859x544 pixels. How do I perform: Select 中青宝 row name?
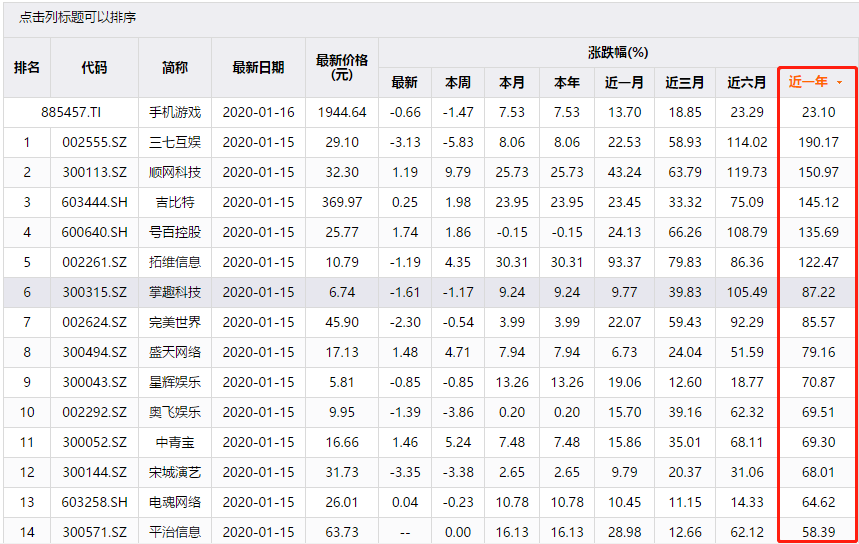click(x=175, y=442)
